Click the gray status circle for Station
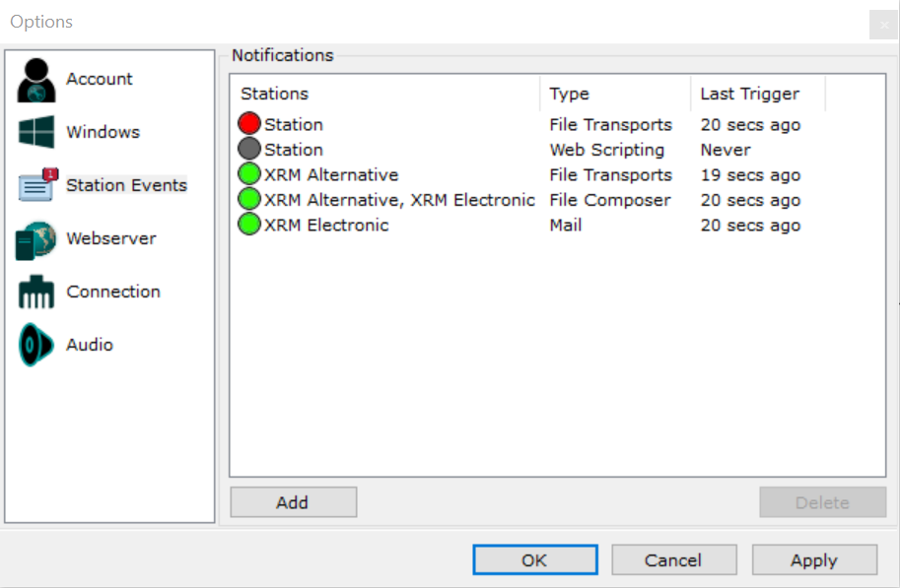900x588 pixels. click(249, 150)
